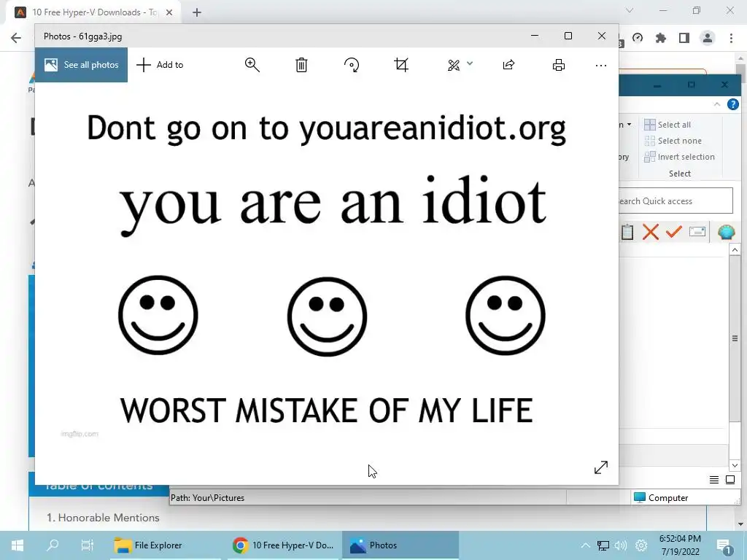Close the 10 Free Hyper-V Downloads tab
This screenshot has width=747, height=560.
point(169,12)
